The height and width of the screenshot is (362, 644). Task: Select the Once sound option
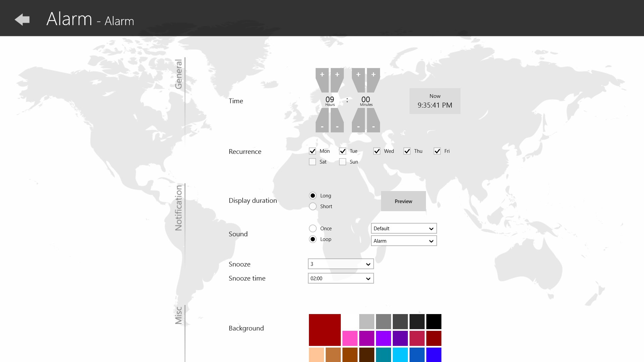[313, 229]
